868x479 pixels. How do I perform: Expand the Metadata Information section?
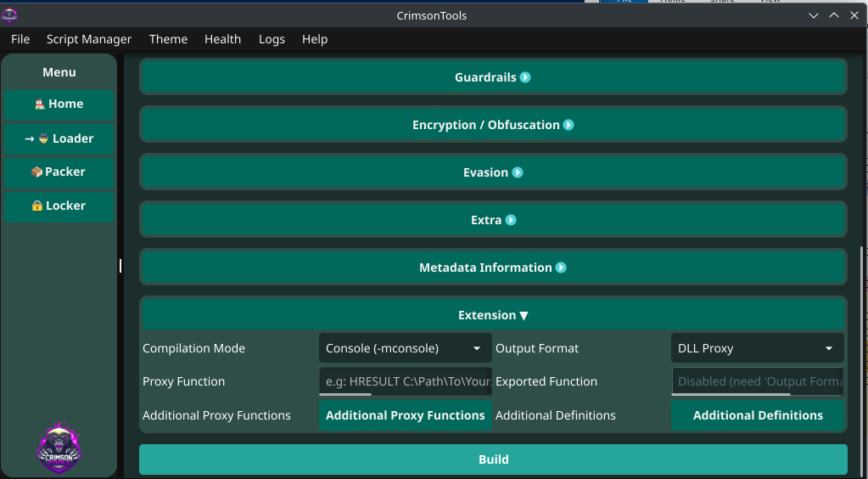[x=493, y=268]
